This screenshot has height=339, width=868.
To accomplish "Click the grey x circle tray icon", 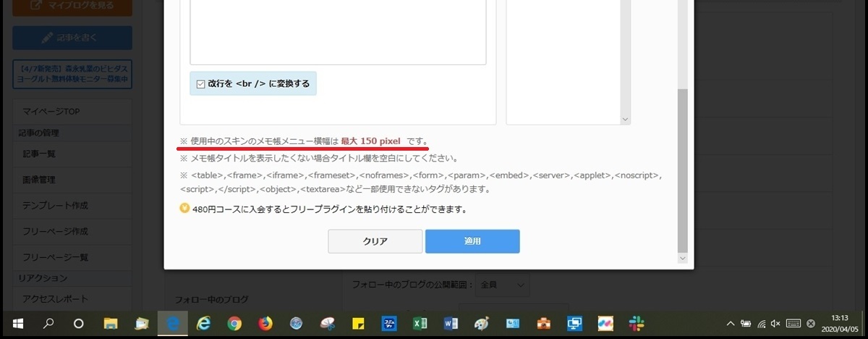I will [811, 324].
